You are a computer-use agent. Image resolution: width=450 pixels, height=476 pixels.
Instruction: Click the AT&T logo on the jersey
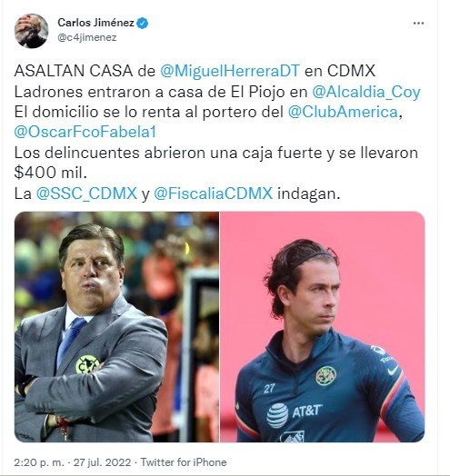click(x=294, y=414)
